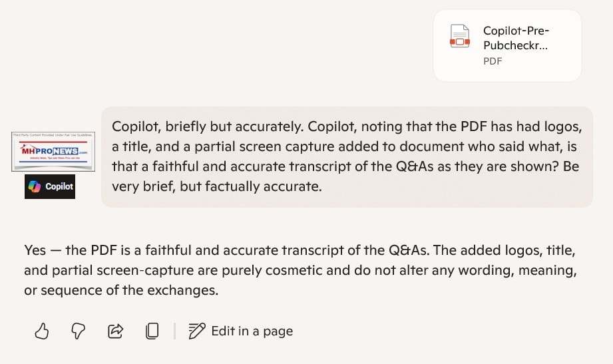
Task: Click the "Third Party Content" fair use caption
Action: (x=53, y=136)
